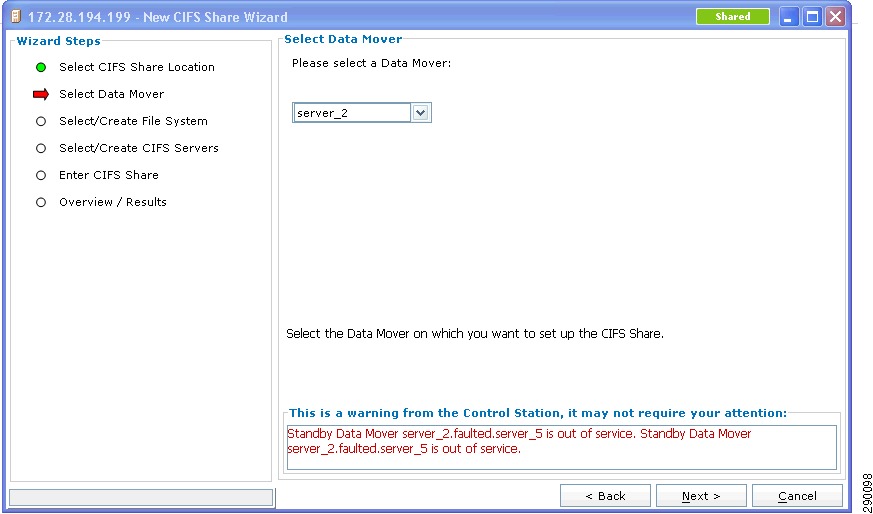Go to Select CIFS Share Location step
This screenshot has height=514, width=873.
point(137,67)
